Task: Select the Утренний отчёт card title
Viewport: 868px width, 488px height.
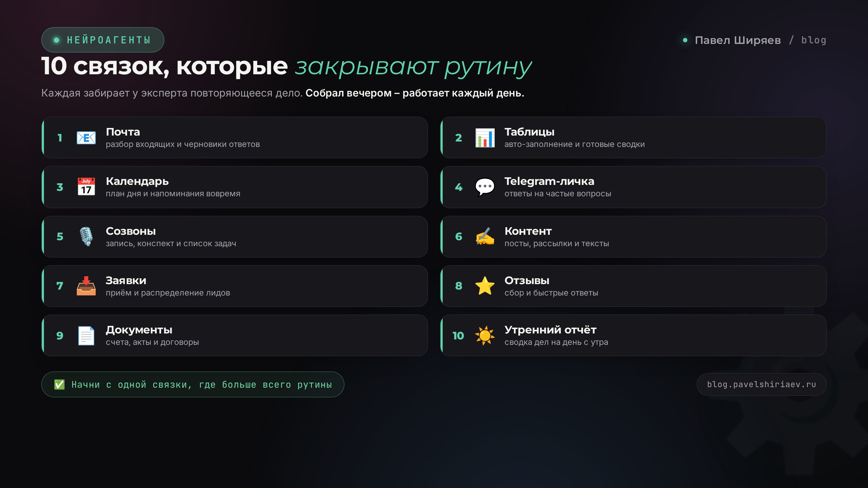Action: (550, 330)
